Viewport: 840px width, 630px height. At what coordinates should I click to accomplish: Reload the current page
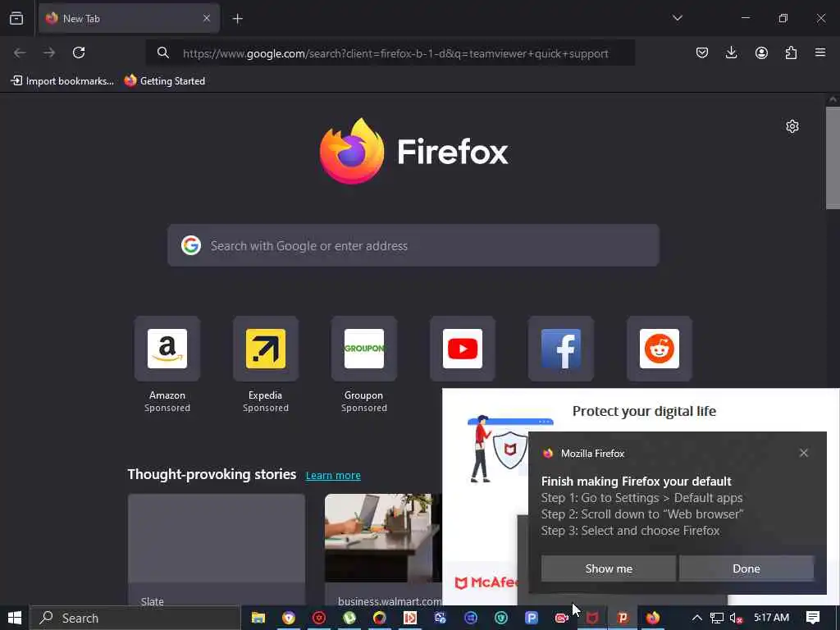click(x=79, y=52)
